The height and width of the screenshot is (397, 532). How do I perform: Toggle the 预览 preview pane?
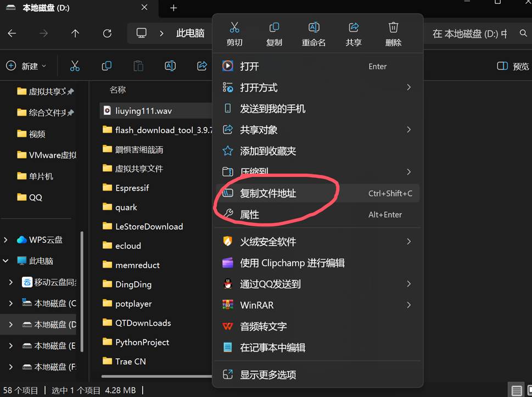(x=513, y=66)
